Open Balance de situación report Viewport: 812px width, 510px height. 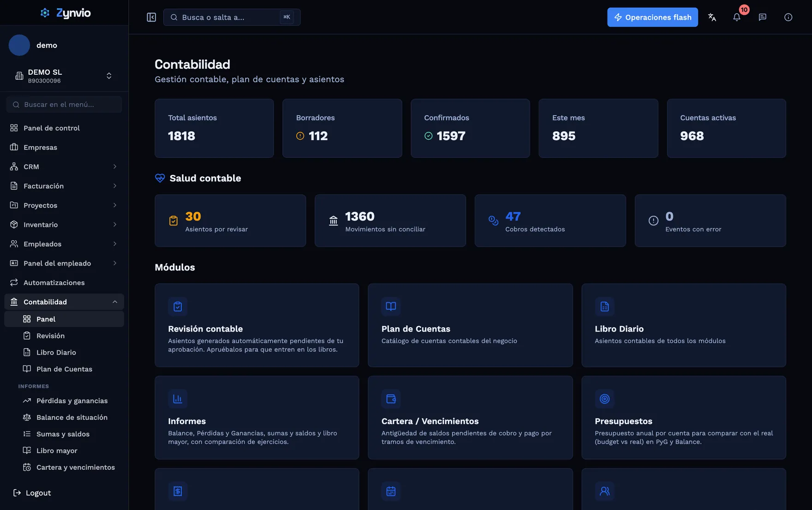[64, 417]
